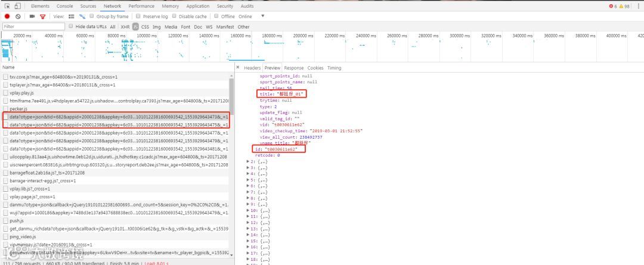
Task: Enable Preserve log checkbox
Action: pos(138,16)
